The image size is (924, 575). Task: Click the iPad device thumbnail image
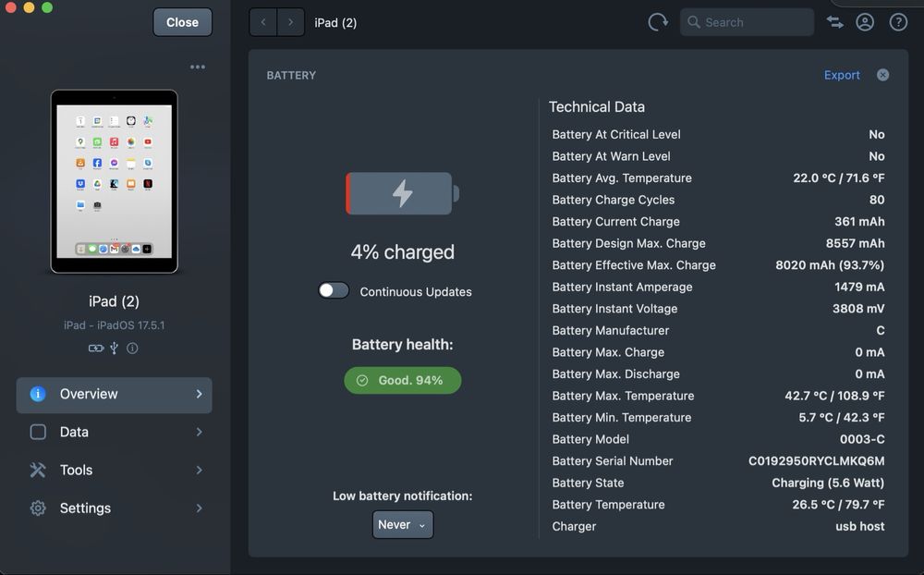[115, 181]
